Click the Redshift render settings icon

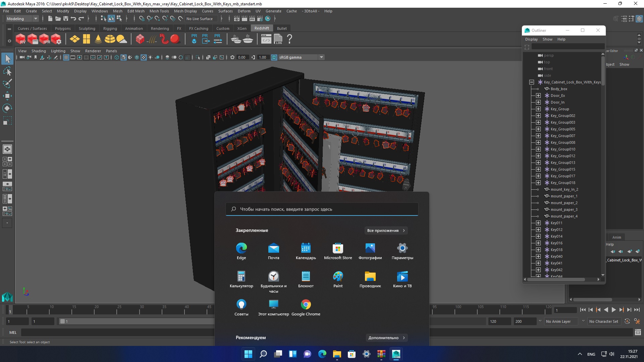57,39
